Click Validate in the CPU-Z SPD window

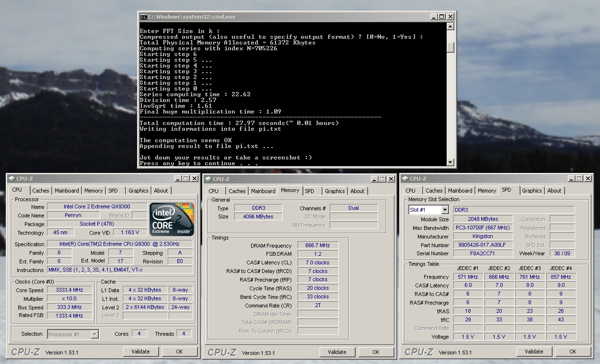coord(534,352)
